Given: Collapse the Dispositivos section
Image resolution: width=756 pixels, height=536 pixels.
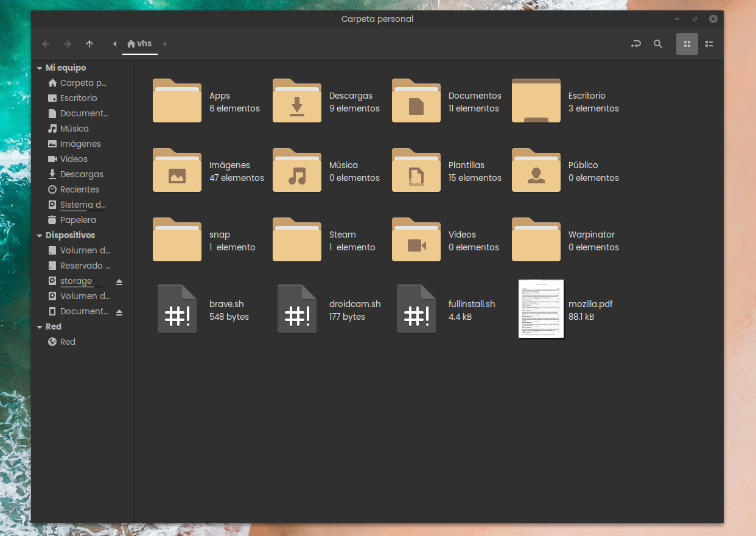Looking at the screenshot, I should pos(40,234).
